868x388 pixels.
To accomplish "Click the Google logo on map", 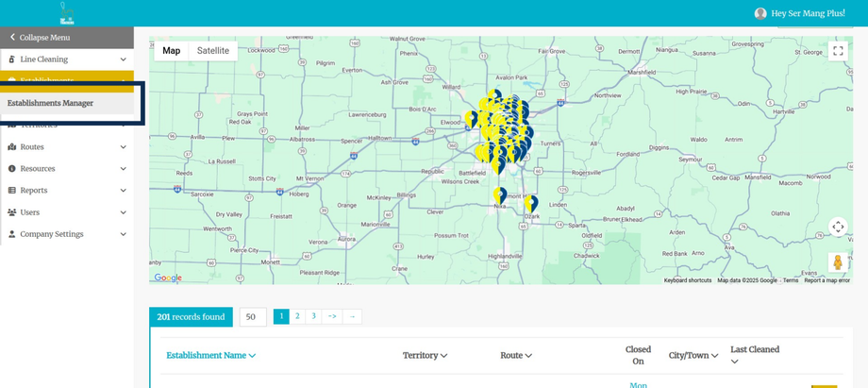I will [168, 278].
